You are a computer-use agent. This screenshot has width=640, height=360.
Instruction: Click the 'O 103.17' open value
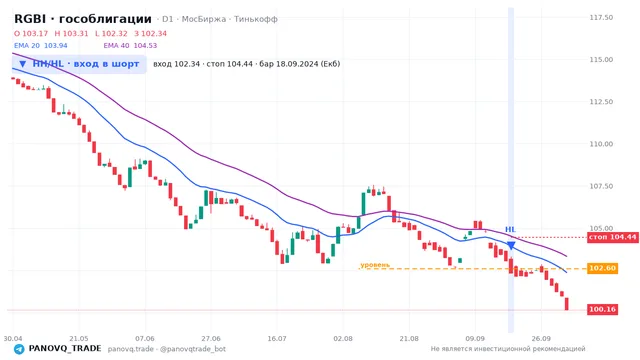click(x=31, y=33)
